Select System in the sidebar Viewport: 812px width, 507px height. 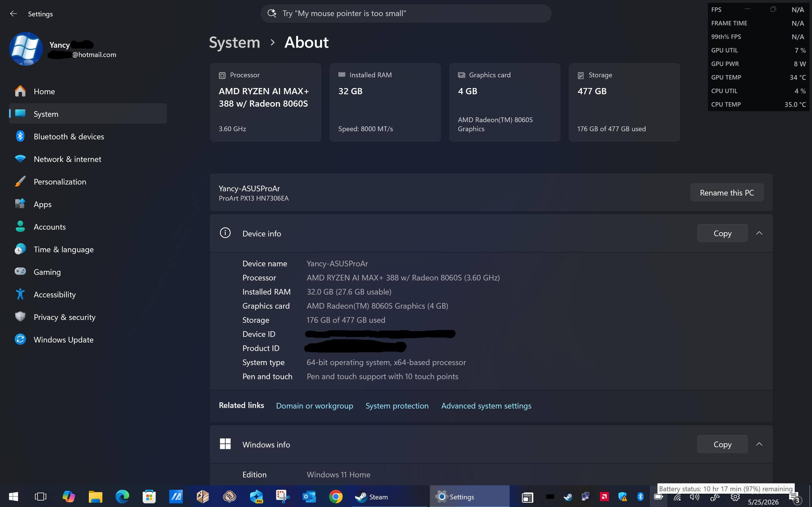pos(88,114)
